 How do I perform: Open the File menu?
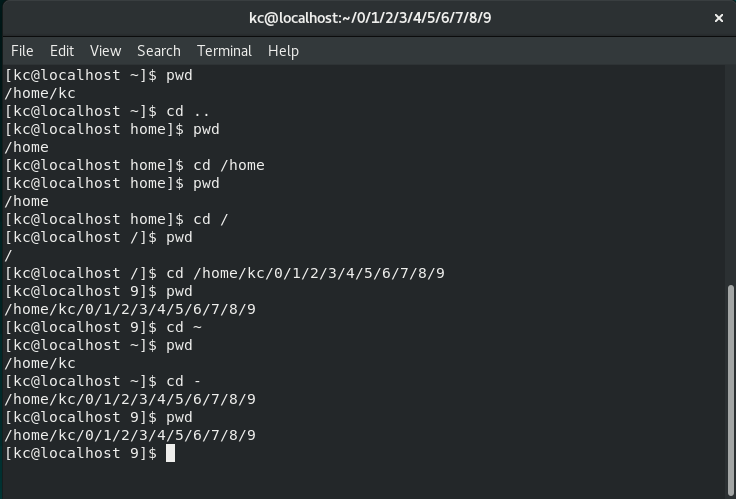21,51
